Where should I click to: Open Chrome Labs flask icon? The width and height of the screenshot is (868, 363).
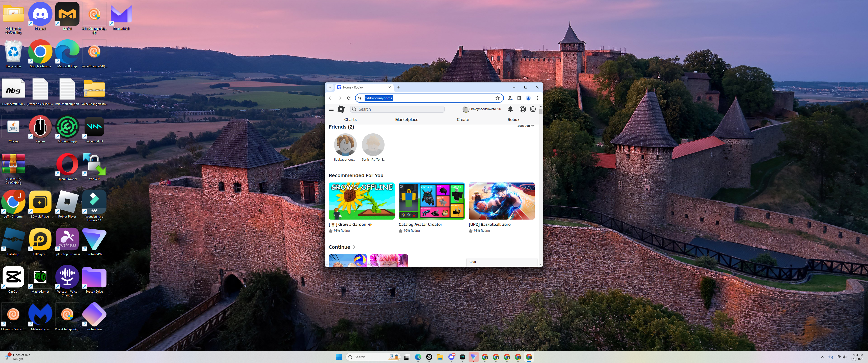[x=510, y=98]
